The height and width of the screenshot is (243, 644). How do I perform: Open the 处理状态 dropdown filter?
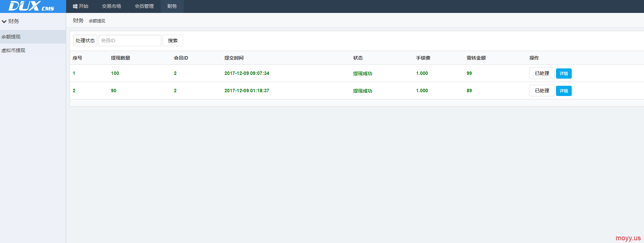click(x=85, y=40)
